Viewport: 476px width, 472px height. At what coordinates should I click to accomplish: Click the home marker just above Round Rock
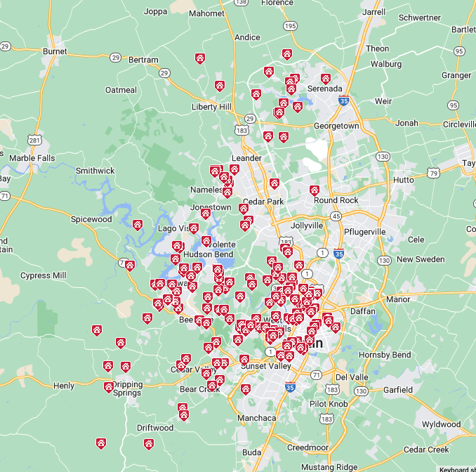click(x=315, y=190)
